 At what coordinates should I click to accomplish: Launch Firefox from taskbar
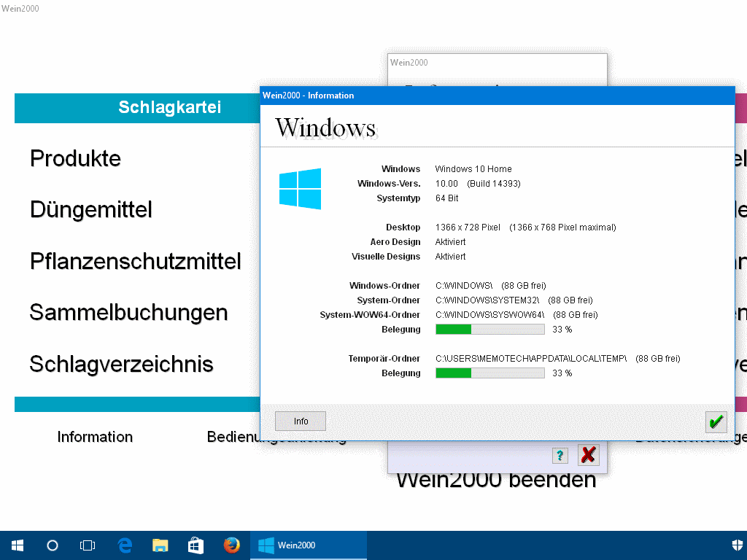point(232,545)
